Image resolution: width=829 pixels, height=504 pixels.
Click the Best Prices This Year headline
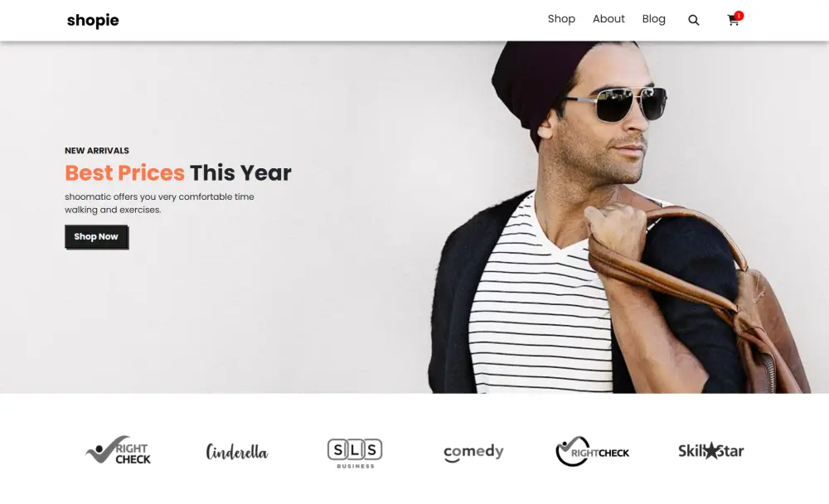pos(177,173)
